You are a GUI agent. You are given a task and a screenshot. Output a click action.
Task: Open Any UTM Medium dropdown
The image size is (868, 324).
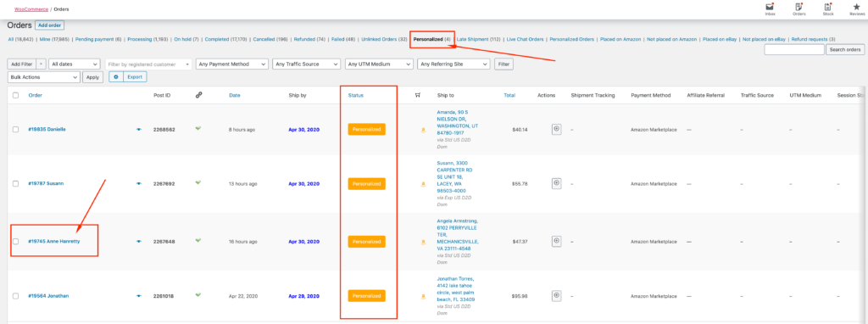click(x=379, y=64)
